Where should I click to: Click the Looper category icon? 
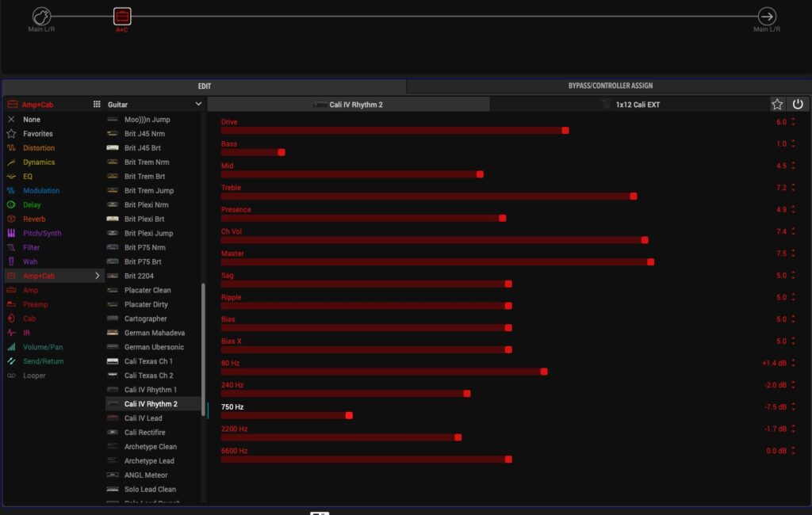tap(11, 376)
